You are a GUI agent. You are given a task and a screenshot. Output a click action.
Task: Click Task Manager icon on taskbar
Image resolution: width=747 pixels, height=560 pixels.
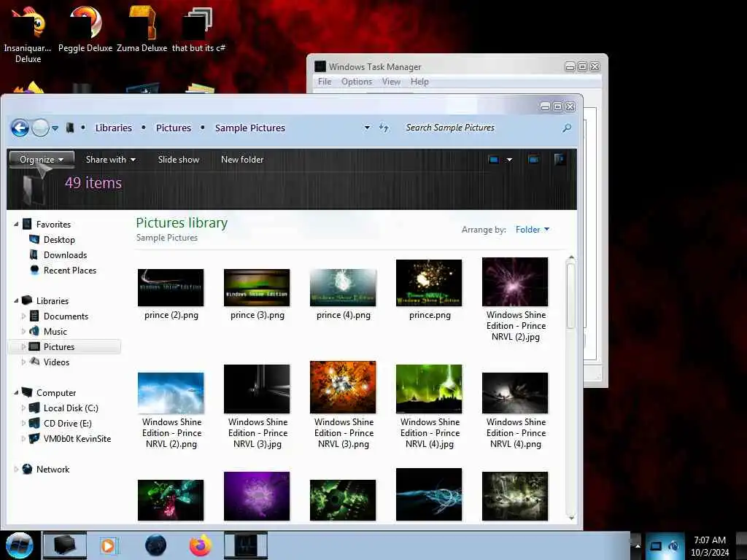coord(246,545)
